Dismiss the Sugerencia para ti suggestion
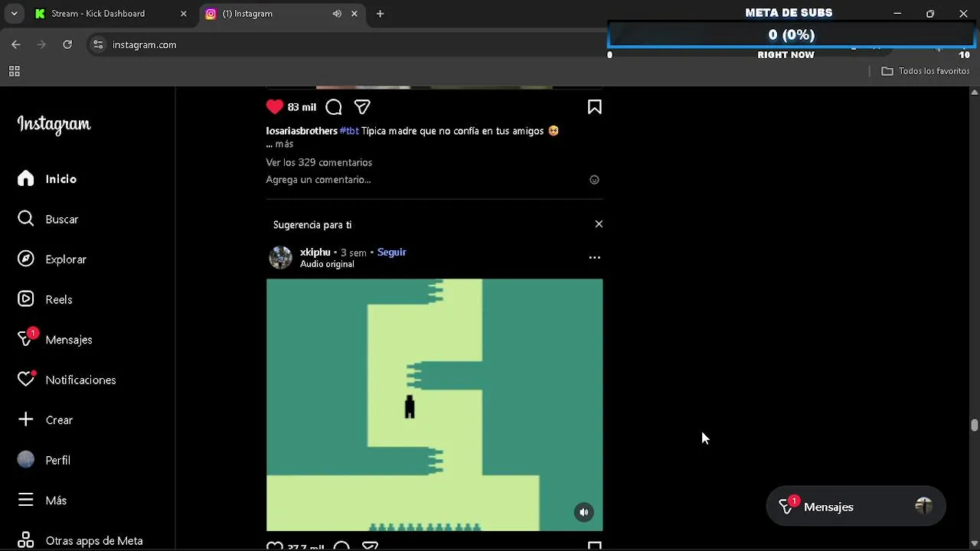980x551 pixels. coord(599,224)
